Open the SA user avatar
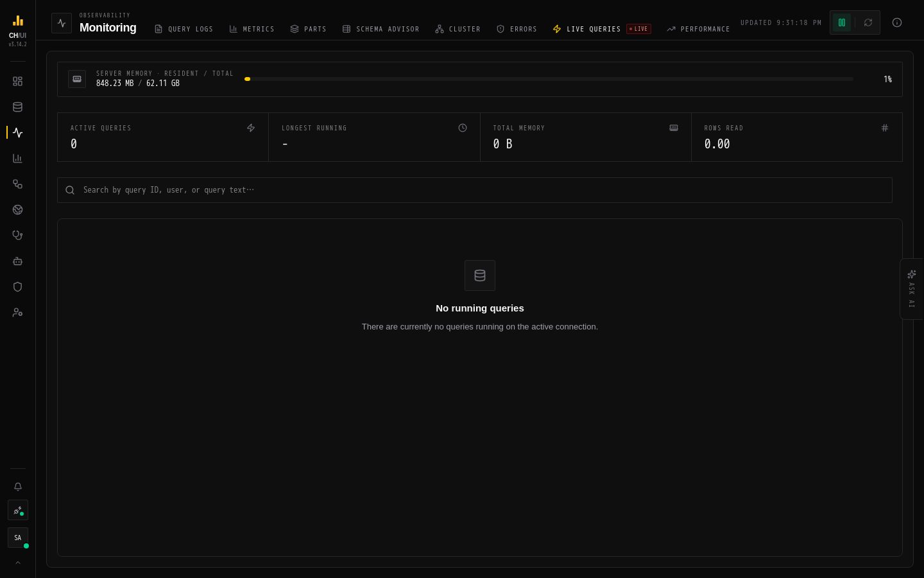This screenshot has width=924, height=578. pyautogui.click(x=17, y=538)
